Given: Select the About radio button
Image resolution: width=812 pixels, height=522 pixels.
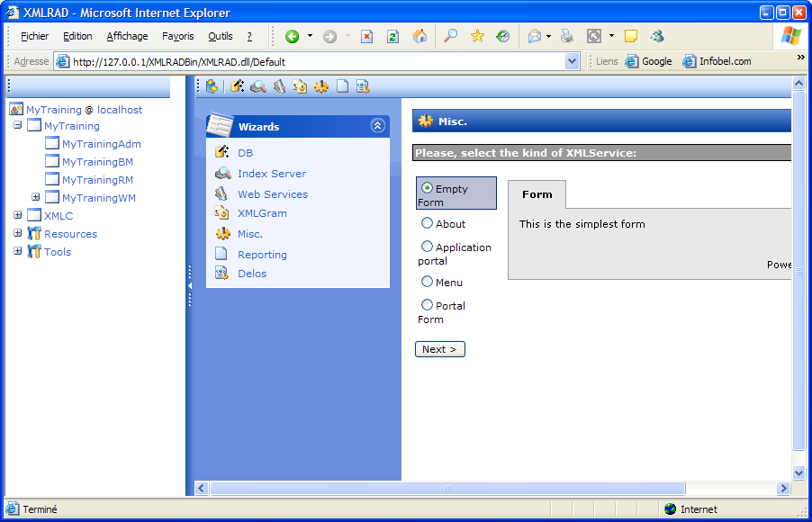Looking at the screenshot, I should click(428, 223).
